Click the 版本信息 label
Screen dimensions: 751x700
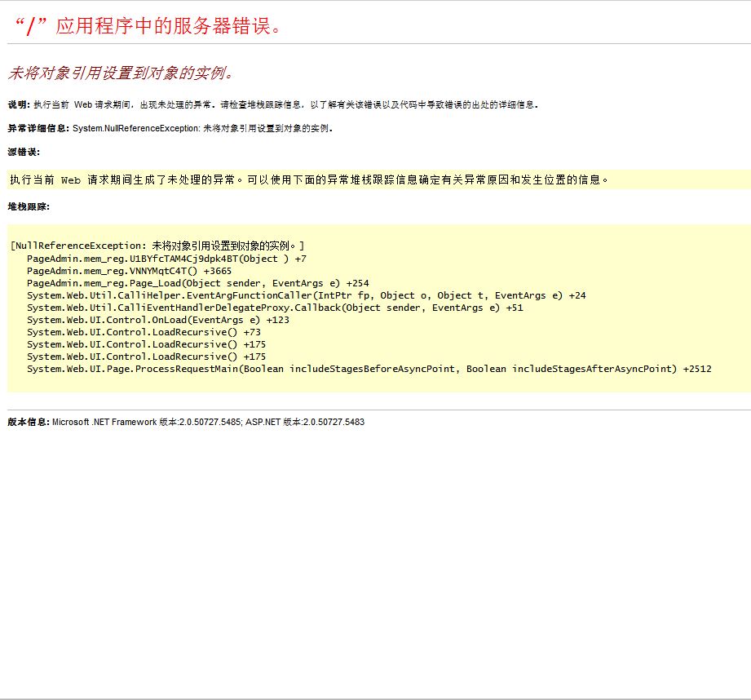(x=29, y=422)
